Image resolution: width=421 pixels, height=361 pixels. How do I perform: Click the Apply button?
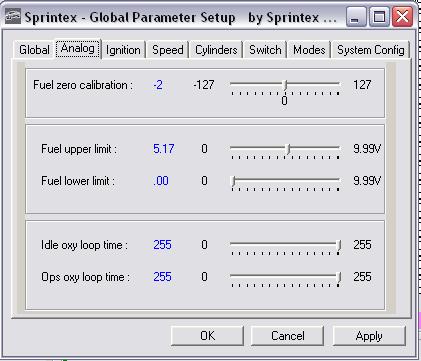[x=369, y=336]
